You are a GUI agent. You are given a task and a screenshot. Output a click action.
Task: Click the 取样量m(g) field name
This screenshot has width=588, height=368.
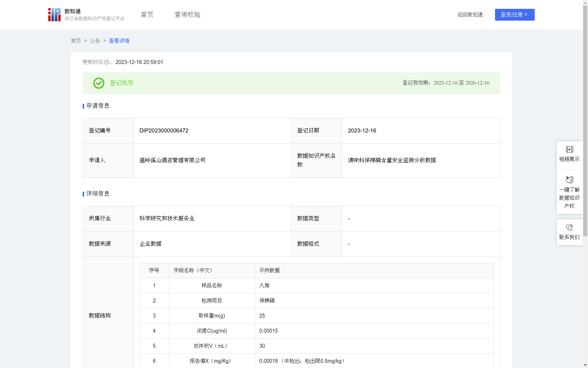click(212, 316)
